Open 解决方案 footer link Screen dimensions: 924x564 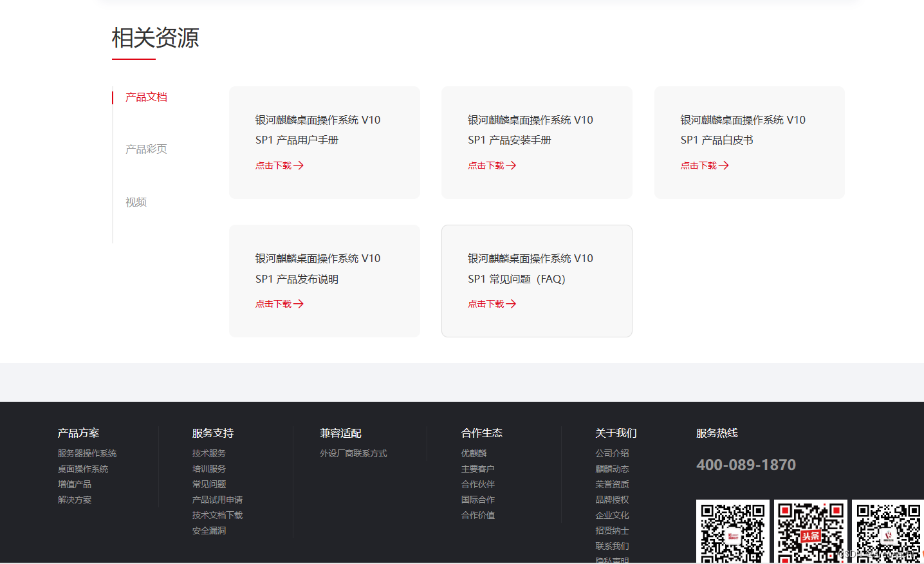[75, 500]
